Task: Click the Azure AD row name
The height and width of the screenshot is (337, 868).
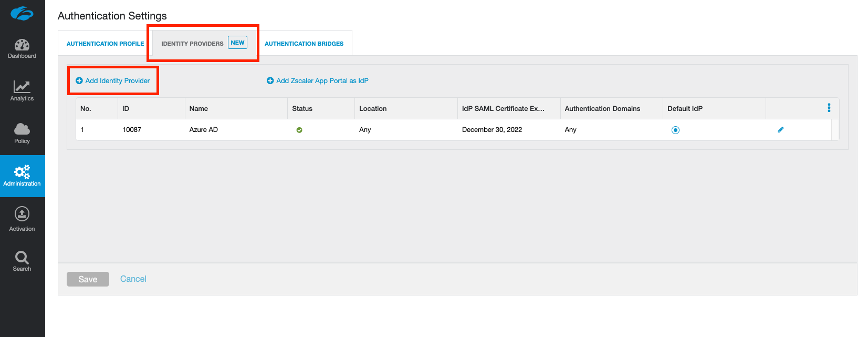Action: [x=204, y=129]
